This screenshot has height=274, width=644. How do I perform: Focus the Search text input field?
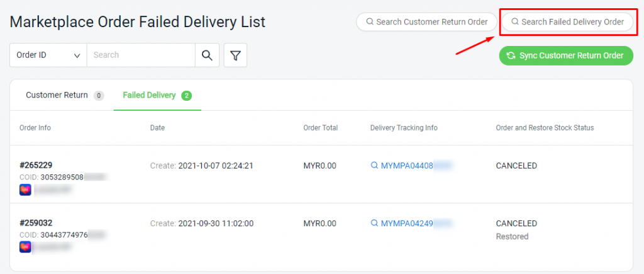click(x=141, y=55)
